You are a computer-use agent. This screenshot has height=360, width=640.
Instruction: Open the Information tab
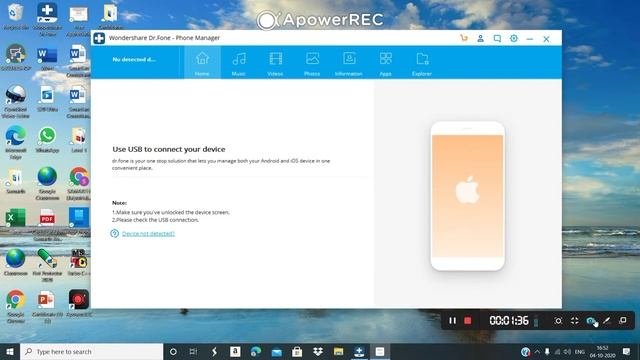[x=349, y=62]
